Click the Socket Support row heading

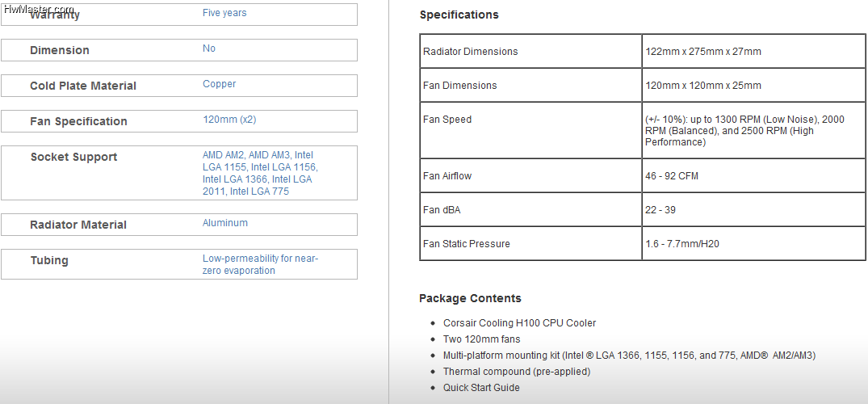point(73,157)
